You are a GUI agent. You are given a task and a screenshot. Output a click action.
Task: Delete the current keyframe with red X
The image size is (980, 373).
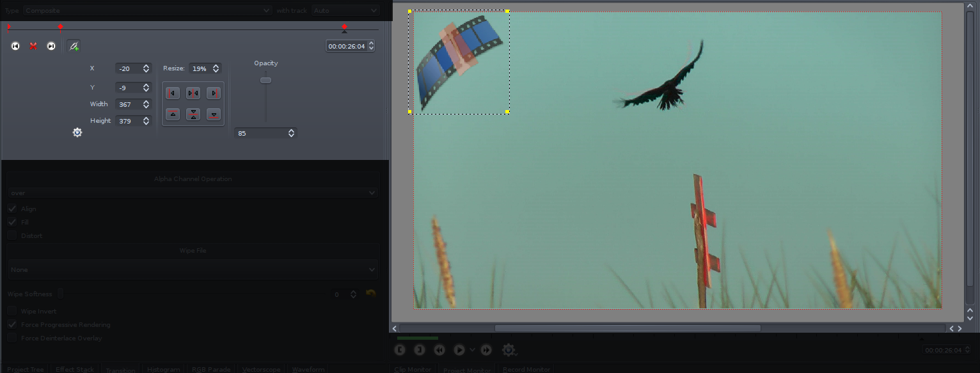point(33,46)
